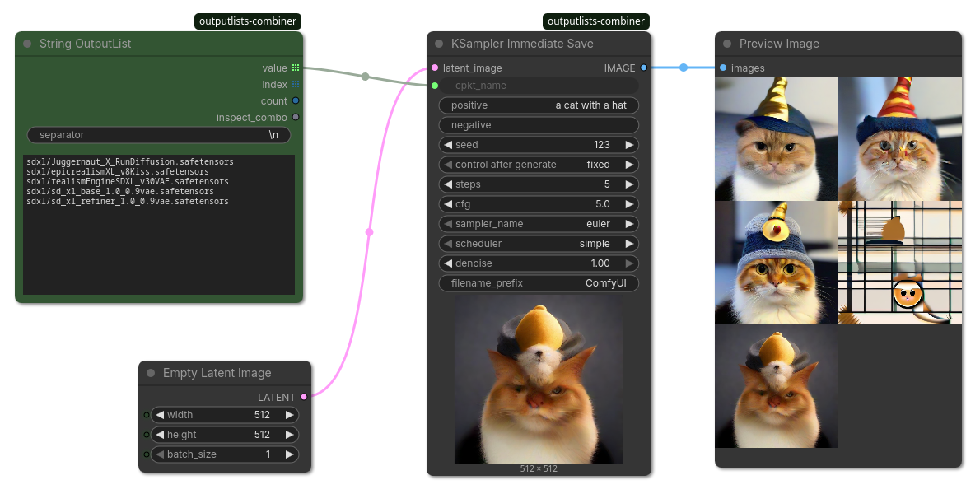Select previous control after generate option

447,164
